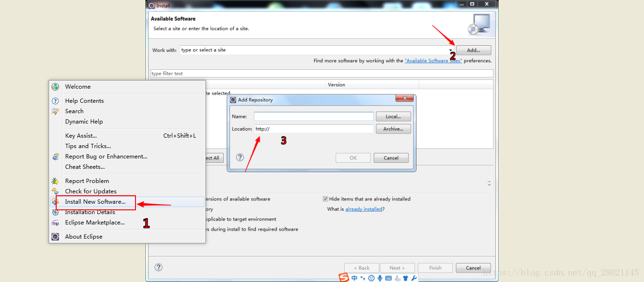Click the < Back button
This screenshot has height=282, width=644.
[362, 268]
